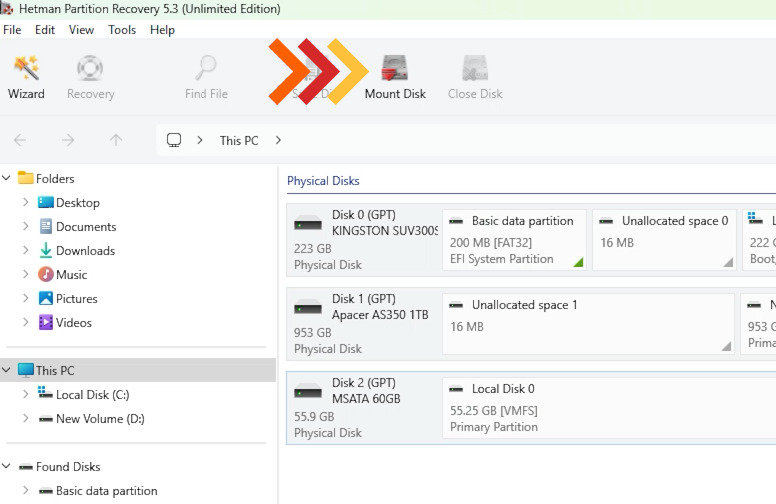Viewport: 776px width, 504px height.
Task: Expand the Downloads tree node
Action: click(x=26, y=250)
